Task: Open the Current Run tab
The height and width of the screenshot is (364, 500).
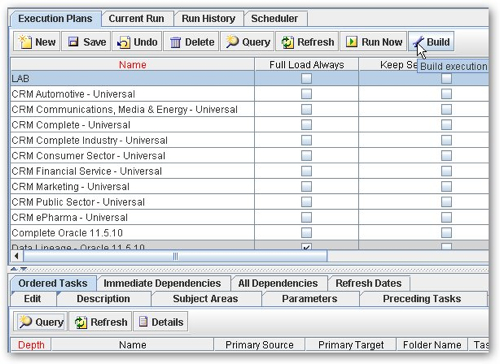Action: coord(136,19)
